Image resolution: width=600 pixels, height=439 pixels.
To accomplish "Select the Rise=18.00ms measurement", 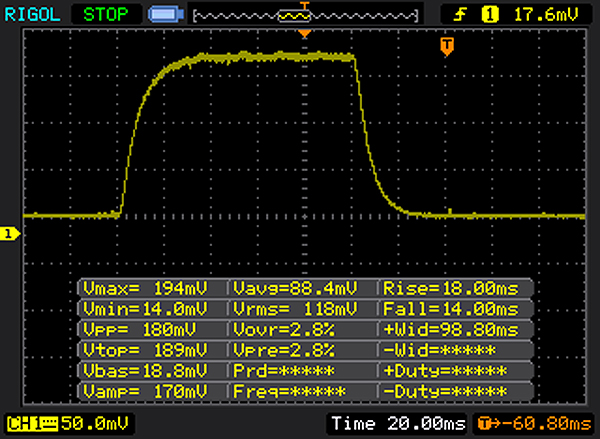I will 455,288.
